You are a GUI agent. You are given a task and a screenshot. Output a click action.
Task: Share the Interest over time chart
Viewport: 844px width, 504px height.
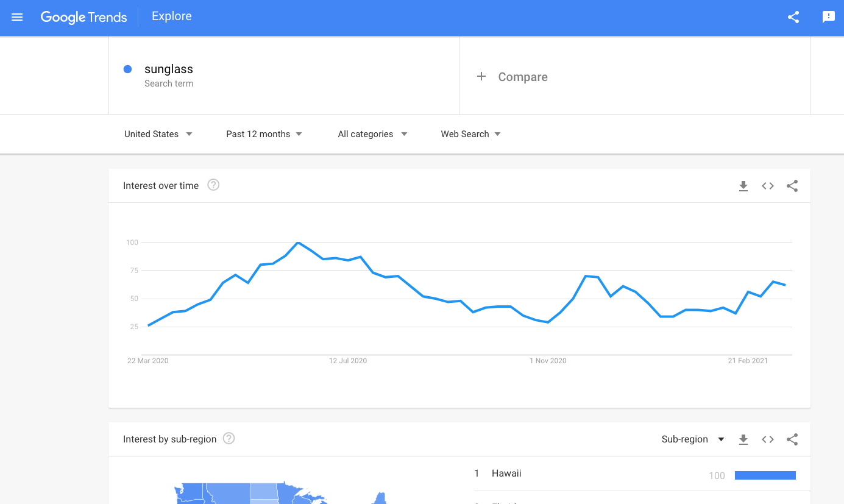pyautogui.click(x=792, y=186)
